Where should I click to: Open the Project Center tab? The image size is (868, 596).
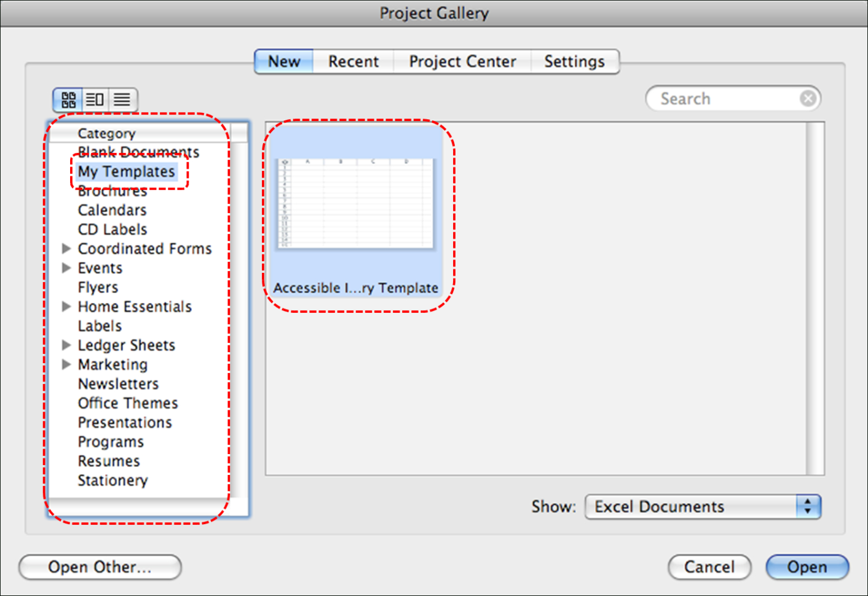(462, 61)
